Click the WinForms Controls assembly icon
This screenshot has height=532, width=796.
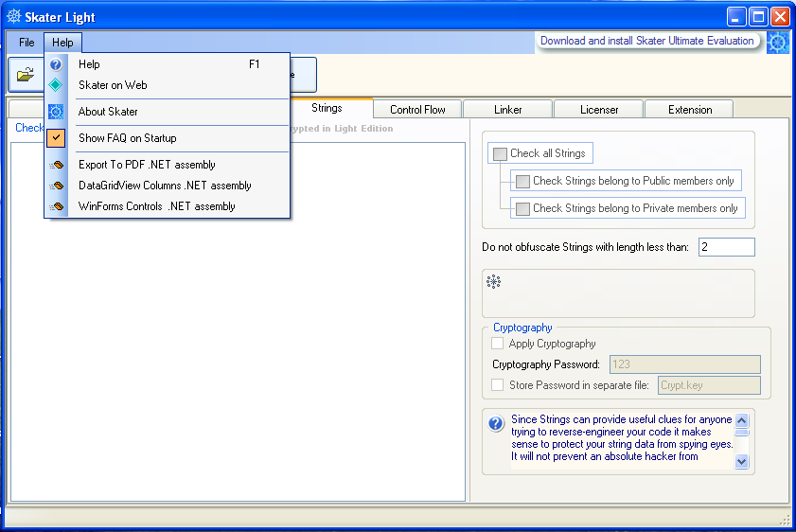[57, 206]
